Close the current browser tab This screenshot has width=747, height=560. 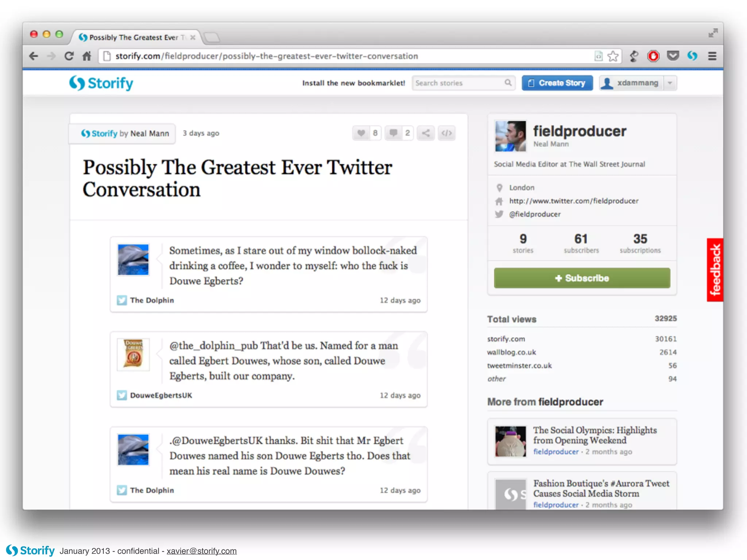pyautogui.click(x=193, y=37)
